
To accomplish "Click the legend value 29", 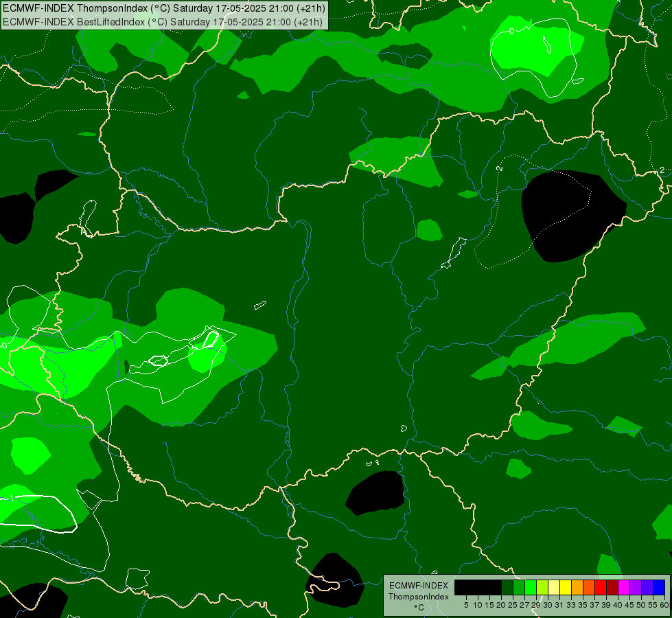I will [x=536, y=605].
